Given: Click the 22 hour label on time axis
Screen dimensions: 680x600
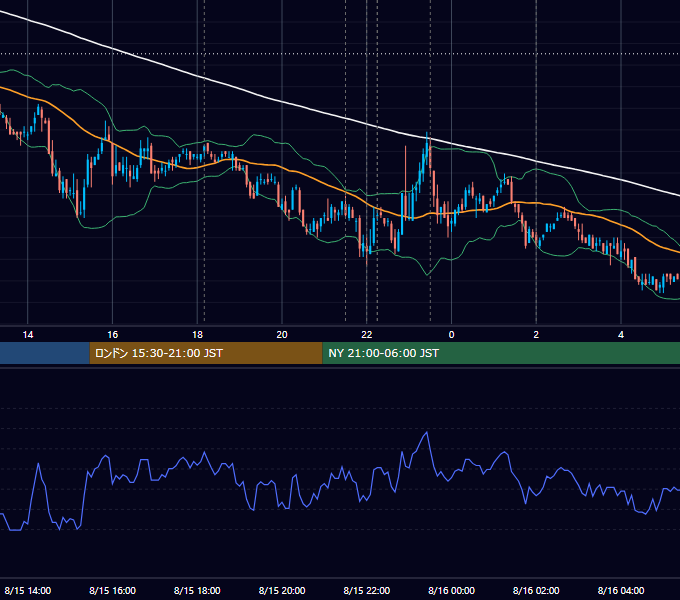Looking at the screenshot, I should 367,335.
